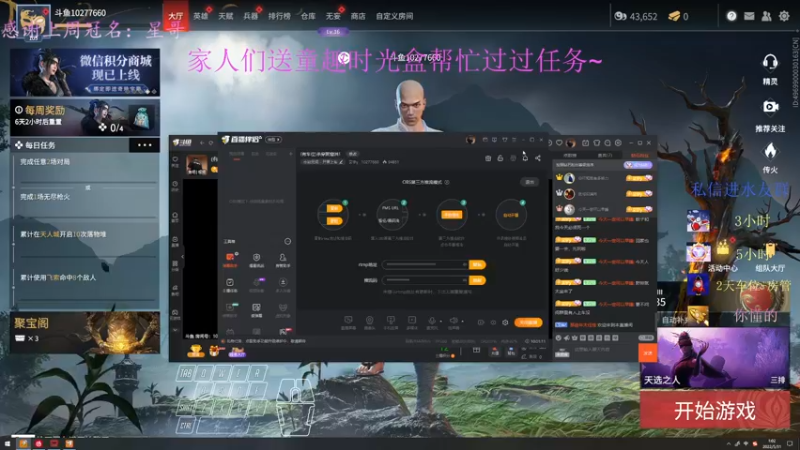Click the first pinned taskbar app icon
This screenshot has height=450, width=800.
(x=23, y=443)
